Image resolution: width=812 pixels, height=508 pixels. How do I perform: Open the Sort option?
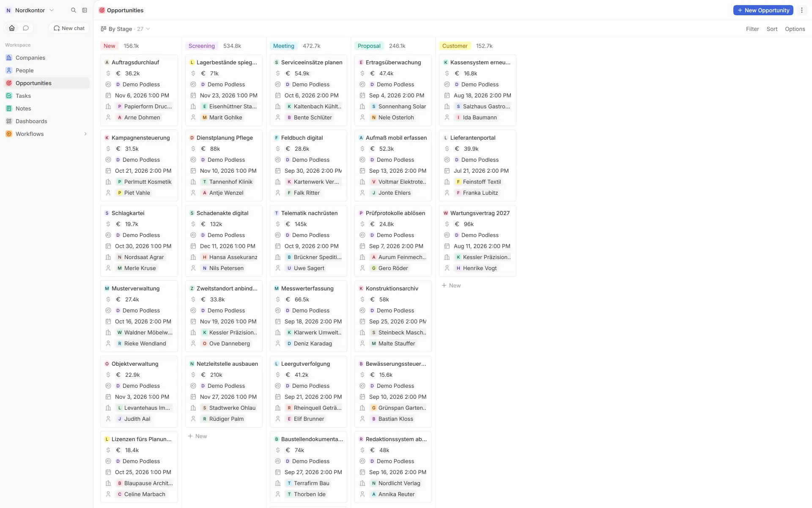[x=772, y=29]
